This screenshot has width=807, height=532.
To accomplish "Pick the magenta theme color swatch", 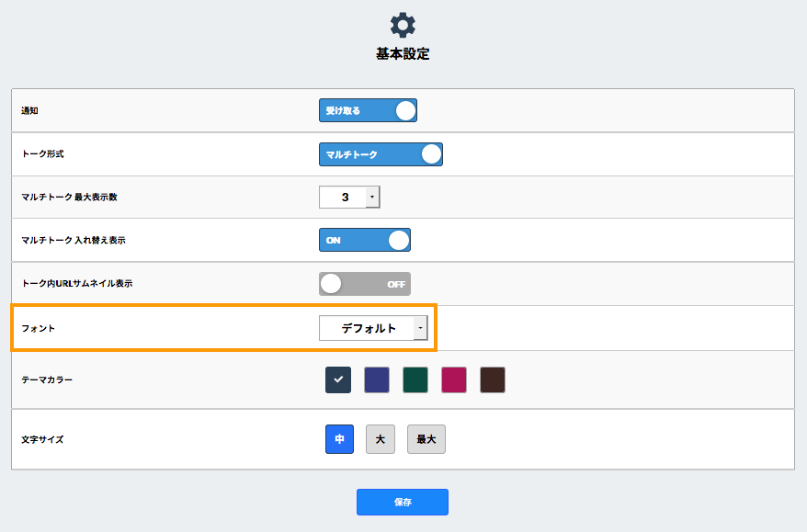I will [454, 379].
